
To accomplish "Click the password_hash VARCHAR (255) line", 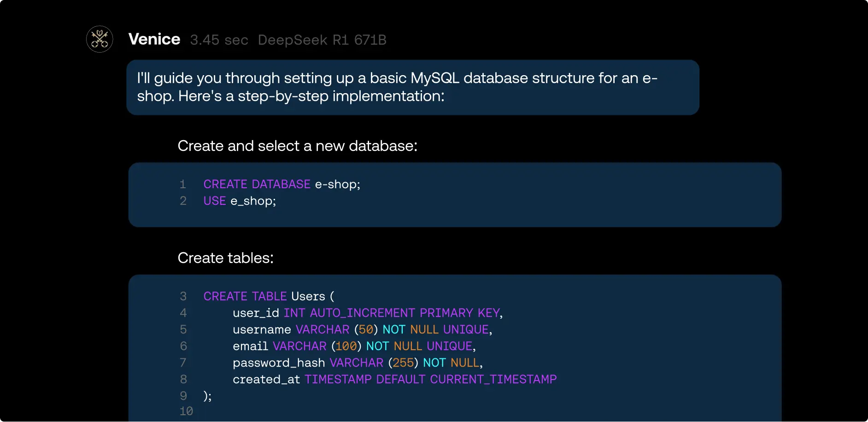I will 358,363.
